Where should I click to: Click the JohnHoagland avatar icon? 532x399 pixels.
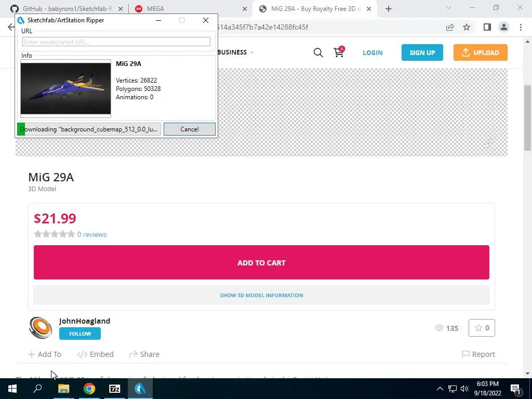pos(41,328)
